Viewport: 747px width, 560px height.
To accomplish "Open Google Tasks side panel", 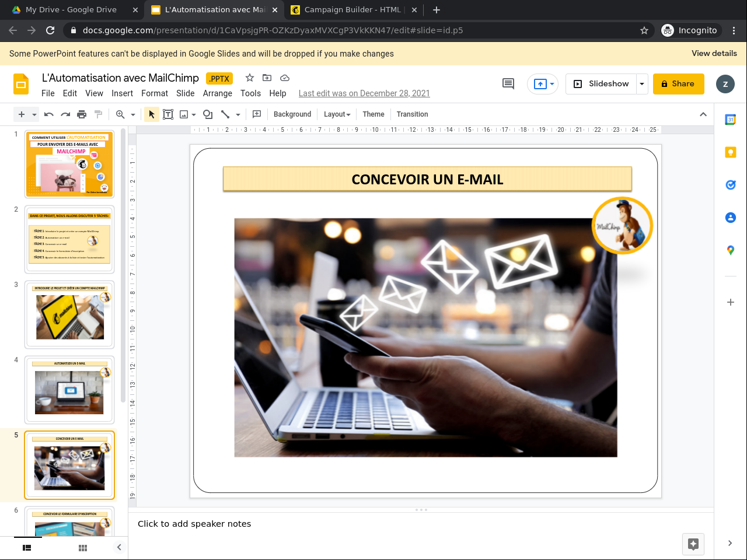I will [x=731, y=185].
